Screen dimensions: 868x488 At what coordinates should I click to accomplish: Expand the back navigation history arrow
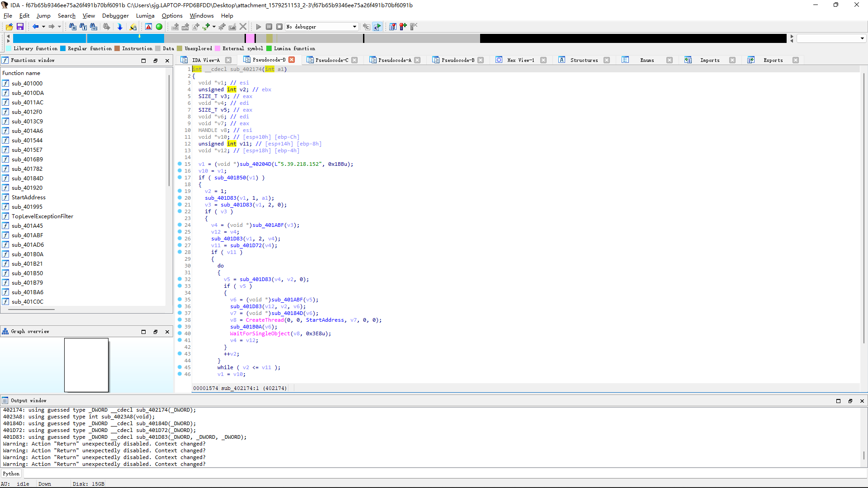click(x=43, y=27)
